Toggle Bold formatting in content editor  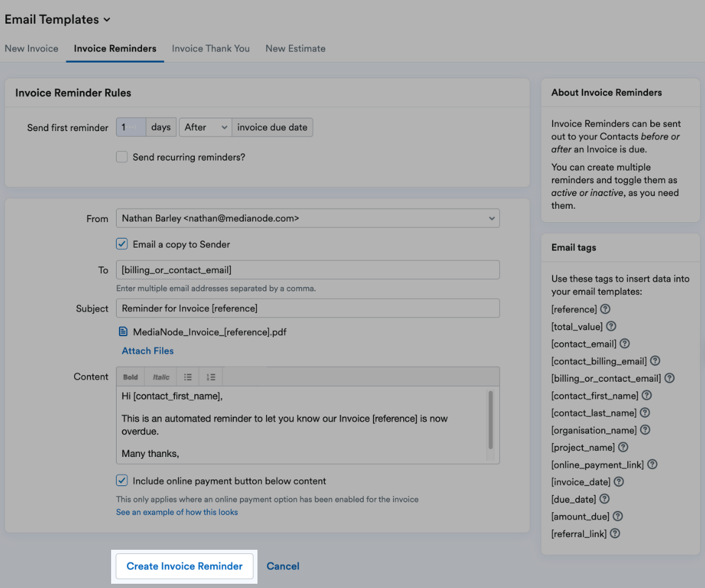(131, 377)
